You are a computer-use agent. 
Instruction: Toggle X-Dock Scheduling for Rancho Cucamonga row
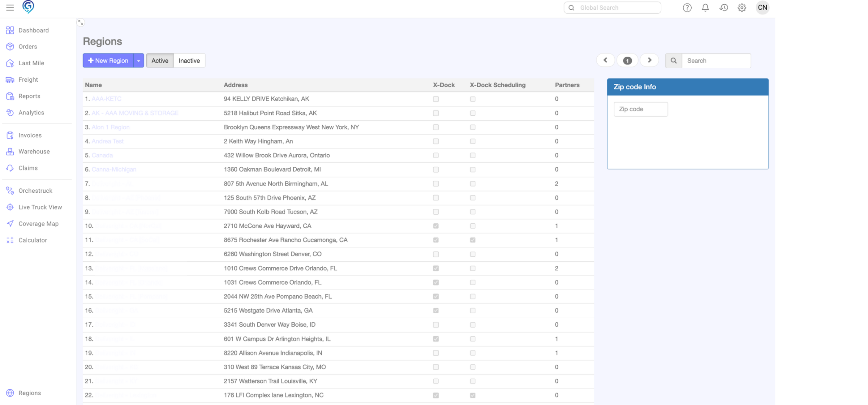tap(473, 240)
